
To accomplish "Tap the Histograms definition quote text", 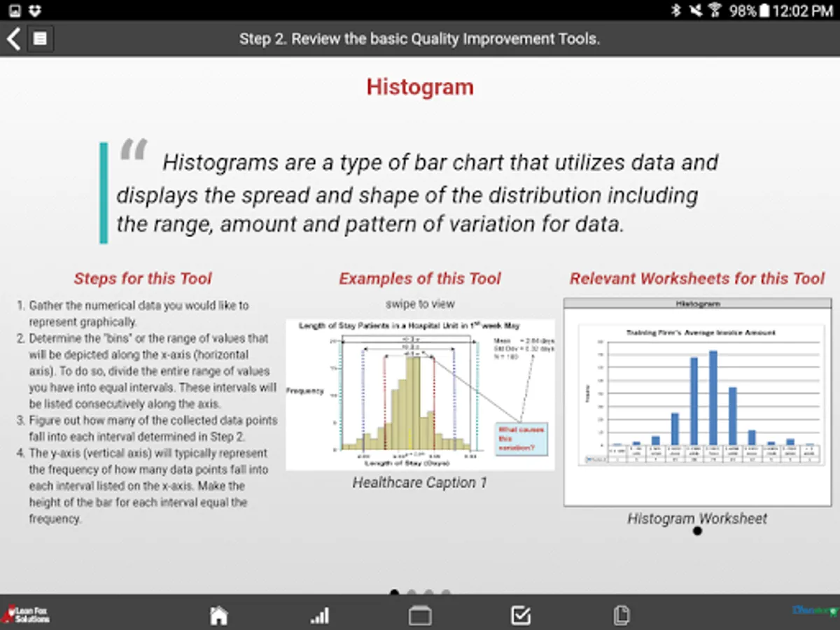I will coord(417,193).
